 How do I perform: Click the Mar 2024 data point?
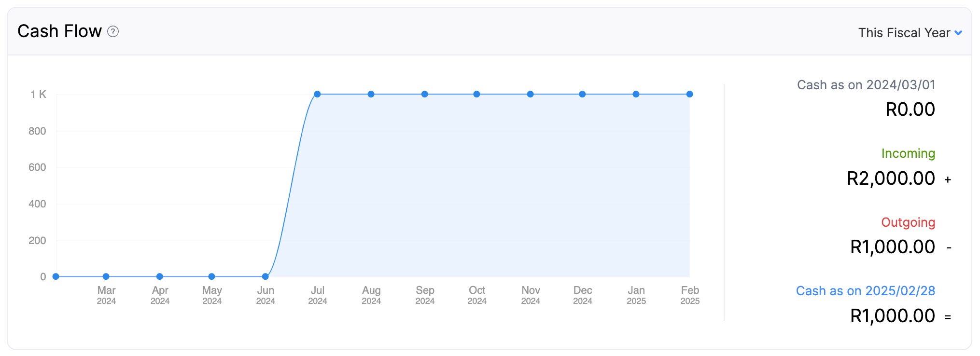coord(106,276)
